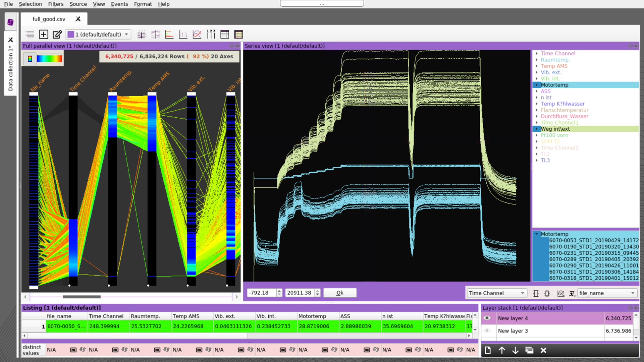Click the duplicate layer icon
Screen dimensions: 644x362
point(529,350)
